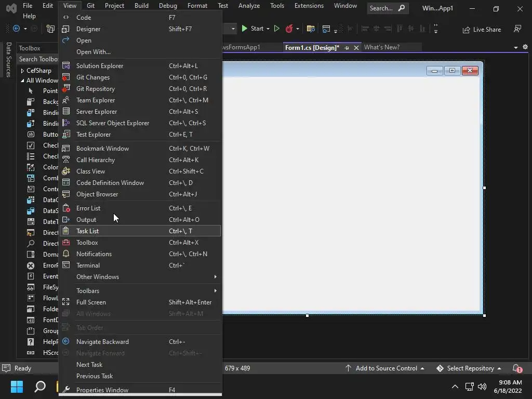Click the Test Explorer flask icon
Image resolution: width=532 pixels, height=399 pixels.
(66, 135)
